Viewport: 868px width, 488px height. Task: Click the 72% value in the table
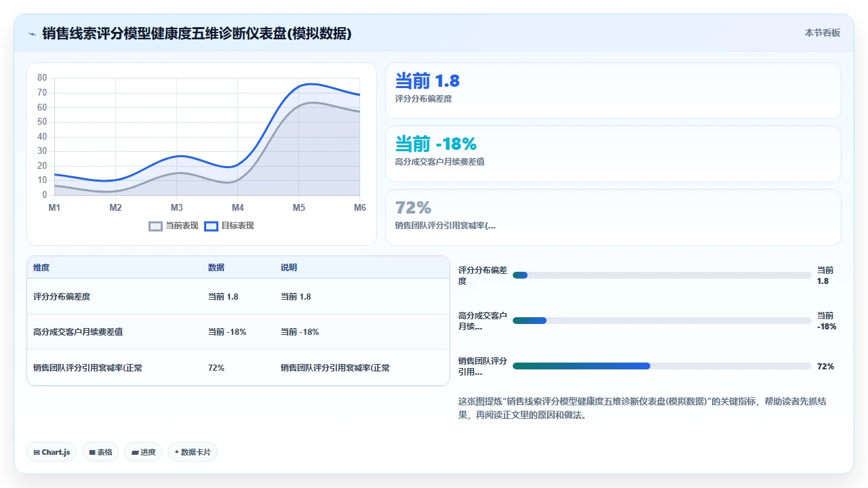coord(216,368)
